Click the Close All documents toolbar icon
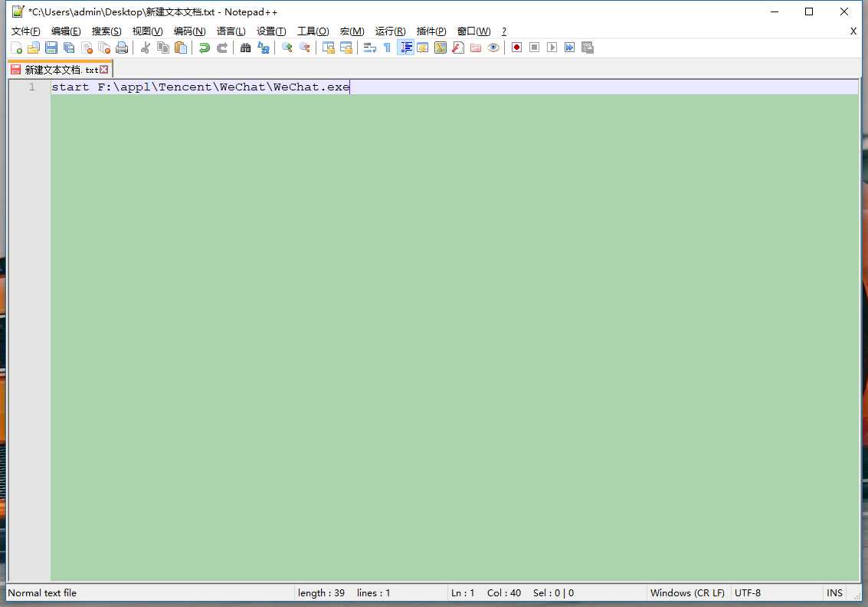The image size is (868, 607). (105, 48)
